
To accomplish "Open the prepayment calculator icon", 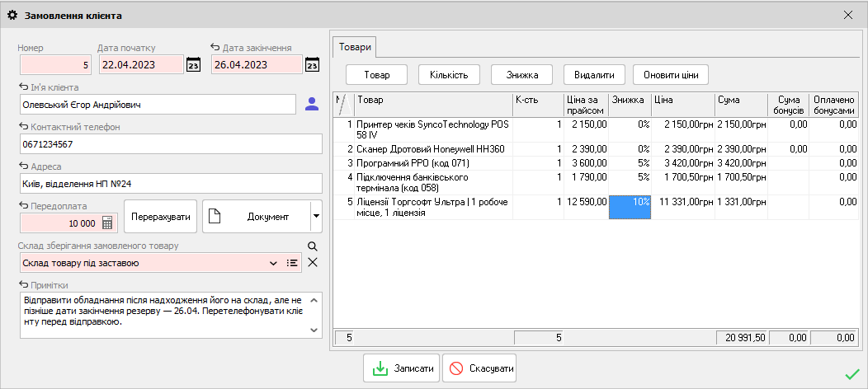I will pyautogui.click(x=108, y=224).
